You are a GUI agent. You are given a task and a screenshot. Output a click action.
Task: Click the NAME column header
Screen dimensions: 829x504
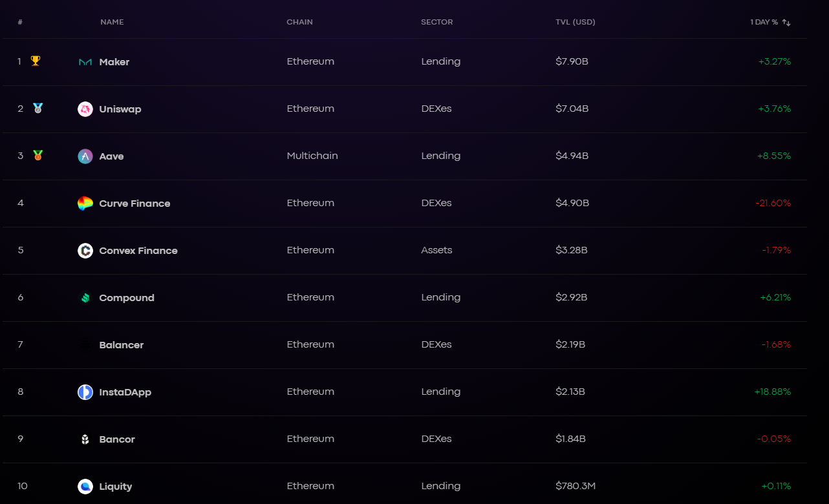[x=112, y=22]
